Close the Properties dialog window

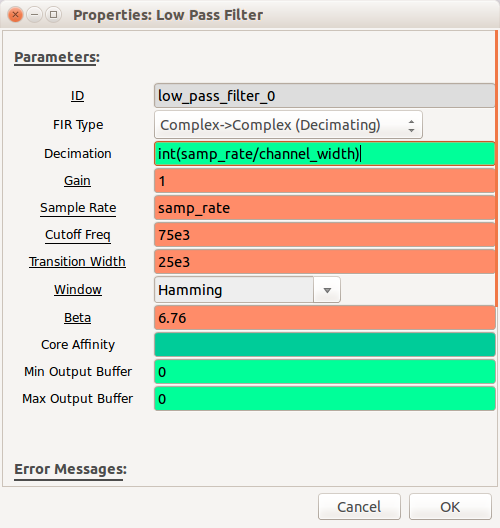(15, 15)
